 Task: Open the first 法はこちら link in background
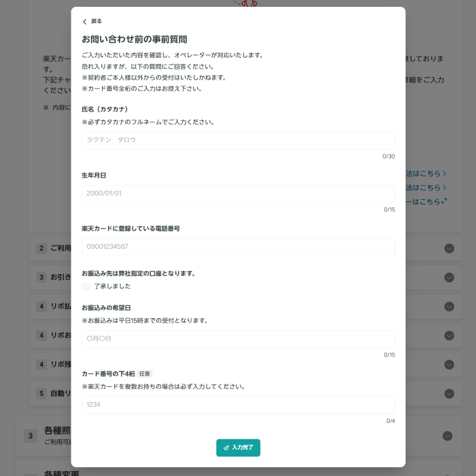point(426,173)
